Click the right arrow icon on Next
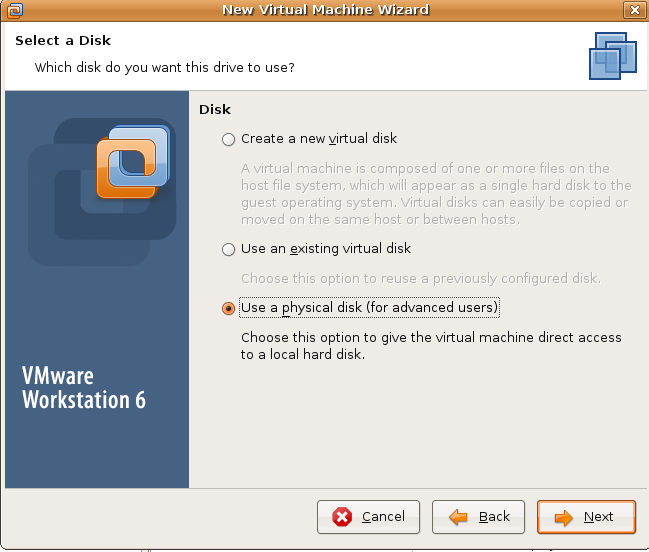The image size is (649, 552). pos(563,517)
